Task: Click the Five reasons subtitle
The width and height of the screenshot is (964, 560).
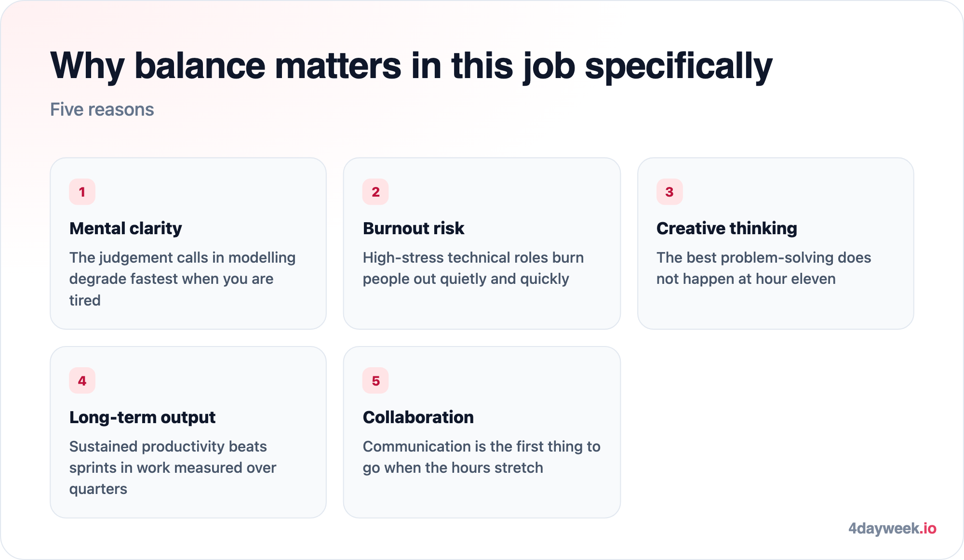Action: pos(102,109)
